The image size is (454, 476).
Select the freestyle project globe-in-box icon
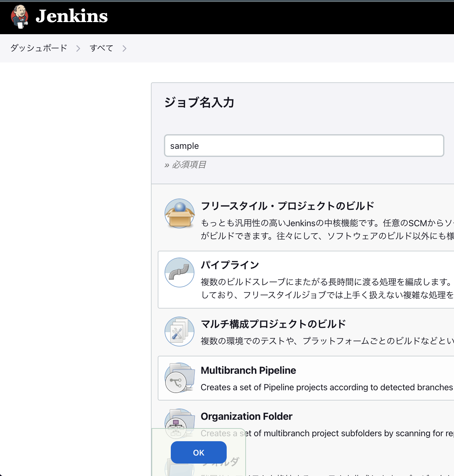pyautogui.click(x=179, y=213)
